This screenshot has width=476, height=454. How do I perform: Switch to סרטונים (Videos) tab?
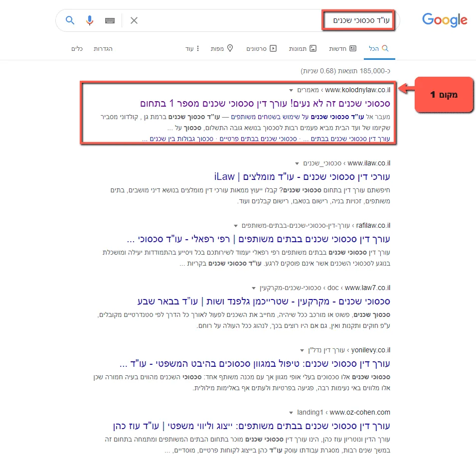pyautogui.click(x=261, y=48)
